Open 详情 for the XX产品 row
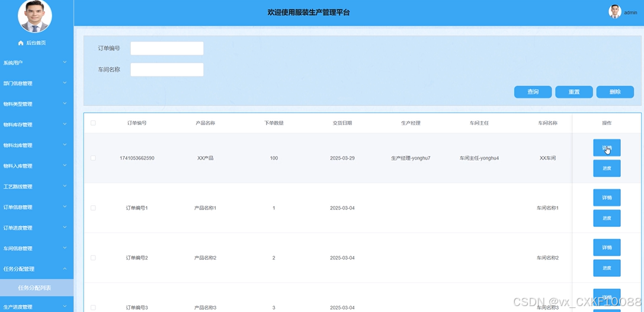This screenshot has width=644, height=312. (607, 148)
